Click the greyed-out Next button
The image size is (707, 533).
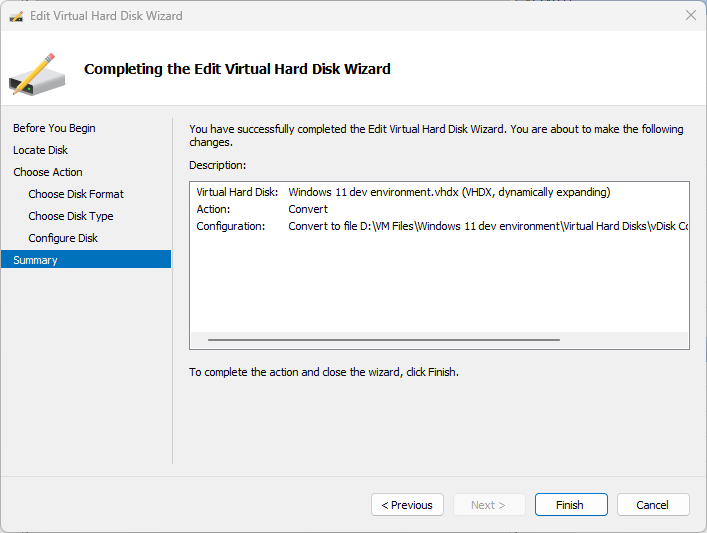(489, 505)
